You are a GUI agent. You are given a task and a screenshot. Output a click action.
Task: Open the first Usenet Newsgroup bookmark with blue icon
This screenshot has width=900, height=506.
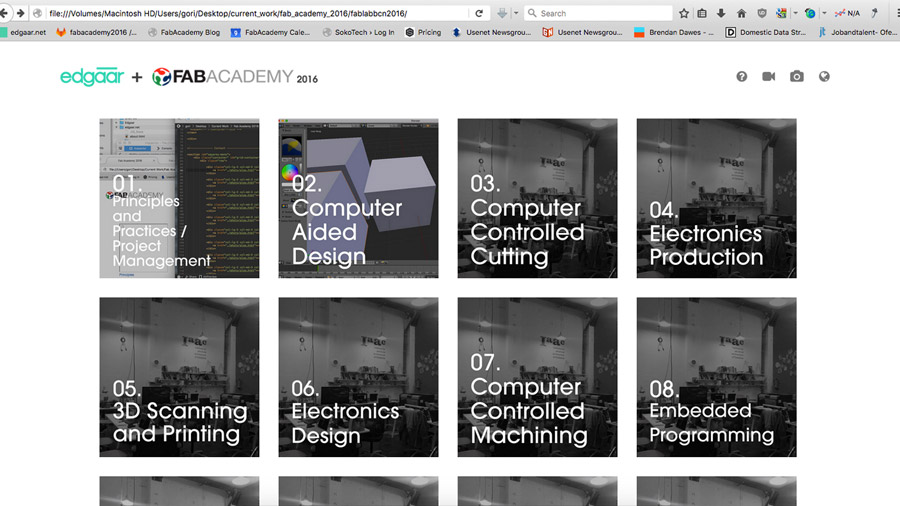pos(491,33)
